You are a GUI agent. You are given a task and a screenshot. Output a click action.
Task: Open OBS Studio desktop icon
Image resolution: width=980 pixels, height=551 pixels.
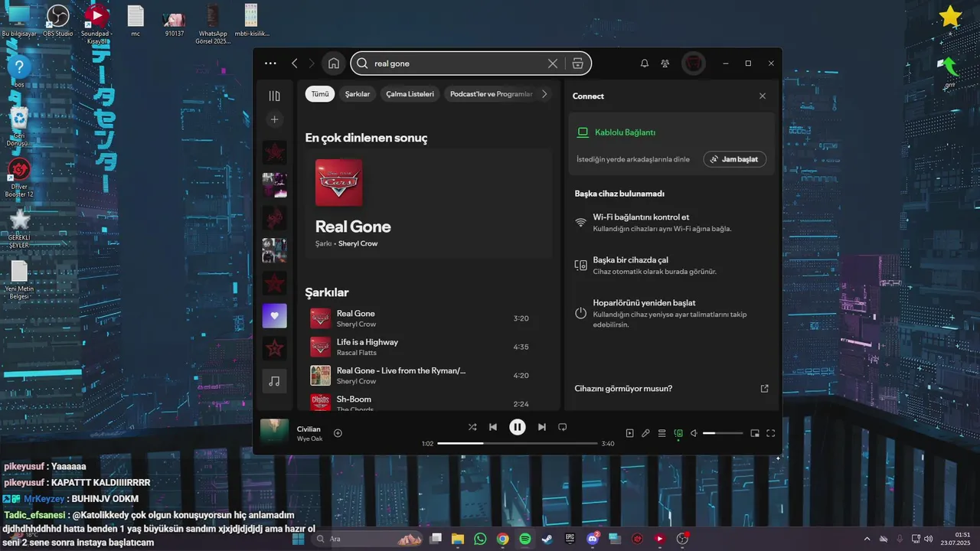(x=57, y=21)
